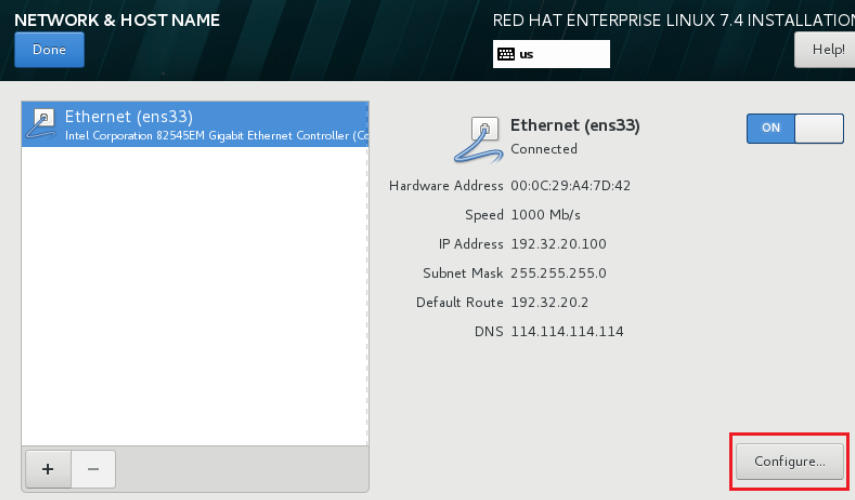The image size is (855, 500).
Task: Click subnet mask 255.255.255.0
Action: click(558, 273)
